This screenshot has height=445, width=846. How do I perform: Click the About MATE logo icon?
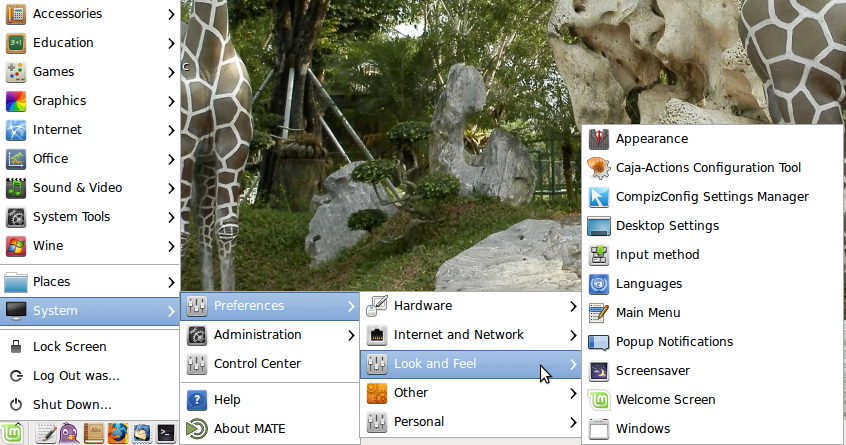(196, 429)
